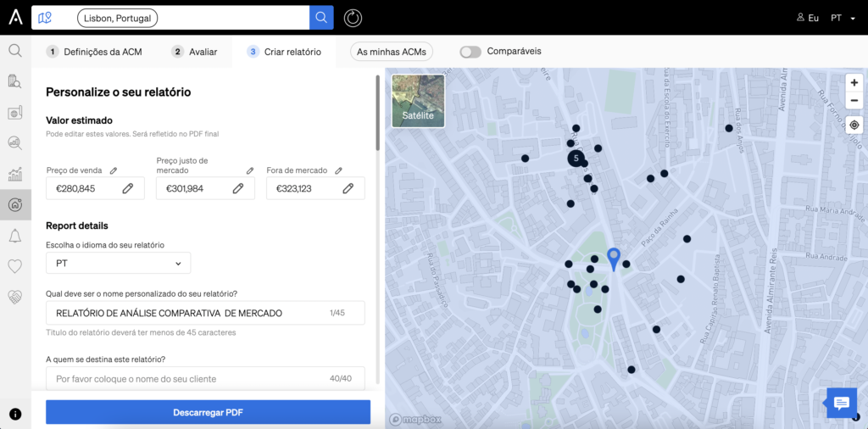
Task: Open the analytics magnifier sidebar icon
Action: pyautogui.click(x=15, y=143)
